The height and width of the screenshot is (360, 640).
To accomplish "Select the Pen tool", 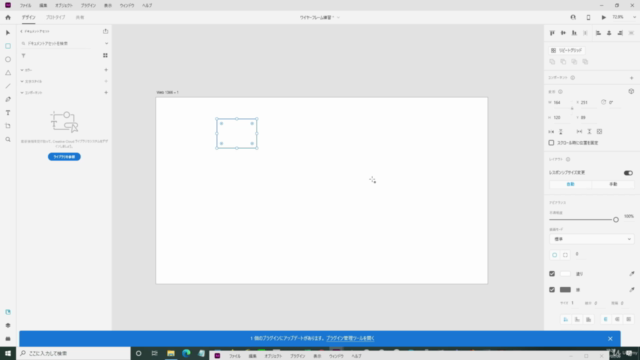I will 8,100.
